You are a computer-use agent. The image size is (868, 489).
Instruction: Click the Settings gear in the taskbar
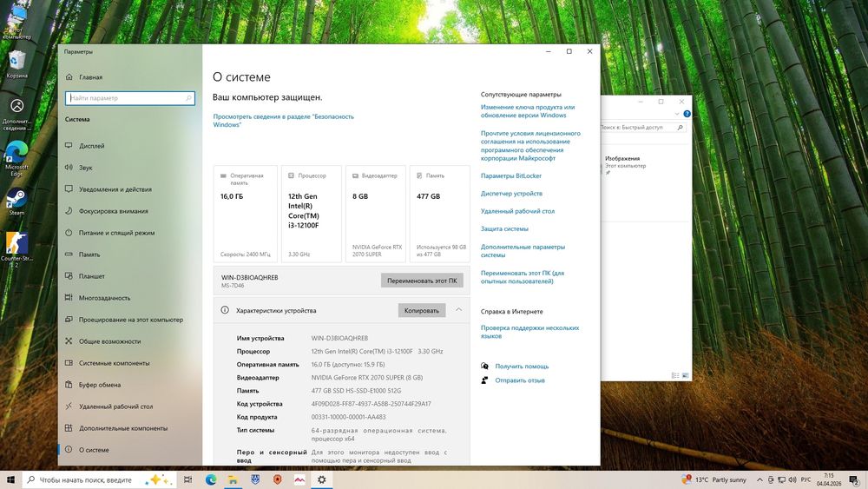tap(322, 479)
